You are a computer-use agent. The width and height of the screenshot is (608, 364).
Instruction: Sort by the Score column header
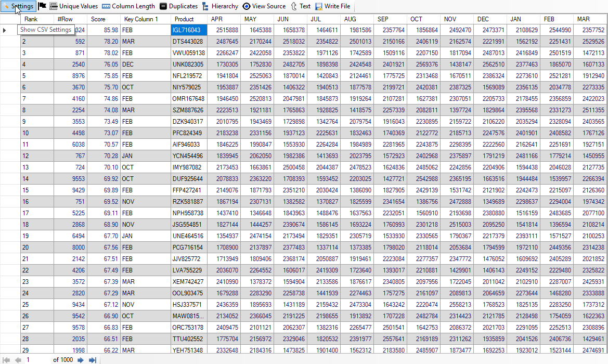pos(103,19)
